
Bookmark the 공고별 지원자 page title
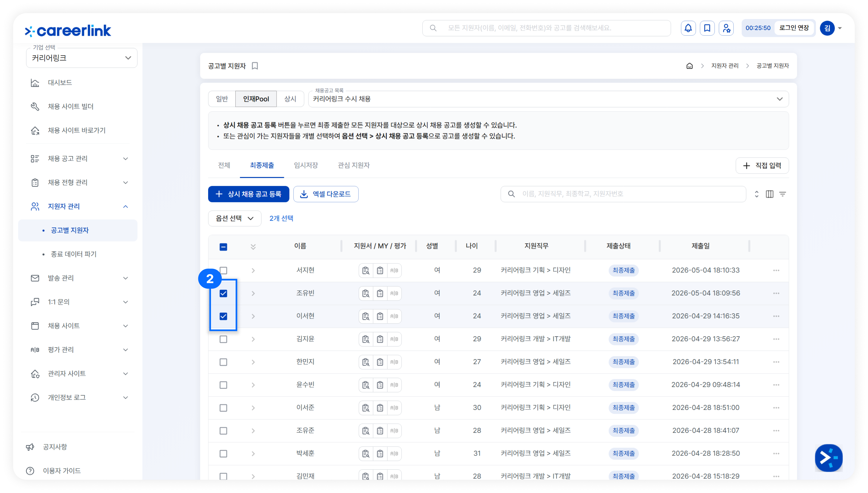click(x=255, y=66)
